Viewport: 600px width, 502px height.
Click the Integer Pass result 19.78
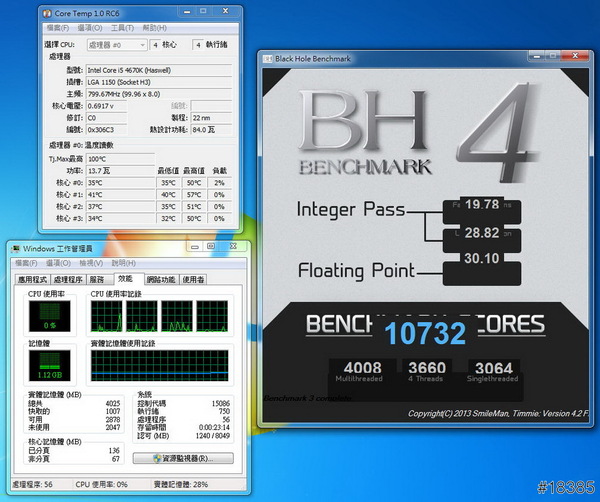482,204
